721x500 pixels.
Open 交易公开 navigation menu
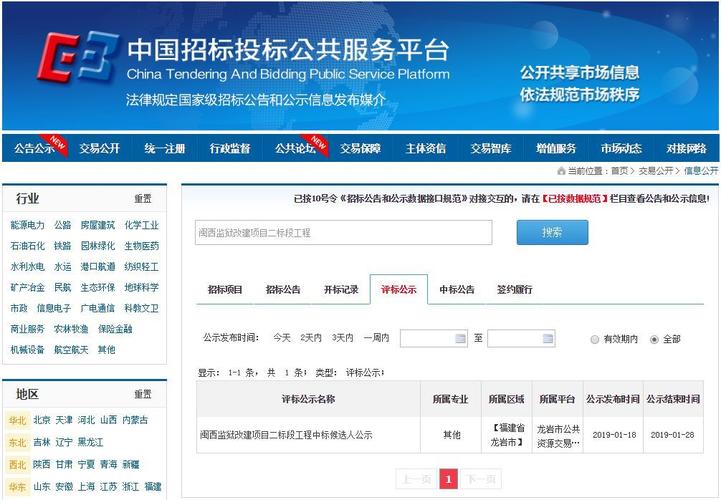(x=99, y=148)
